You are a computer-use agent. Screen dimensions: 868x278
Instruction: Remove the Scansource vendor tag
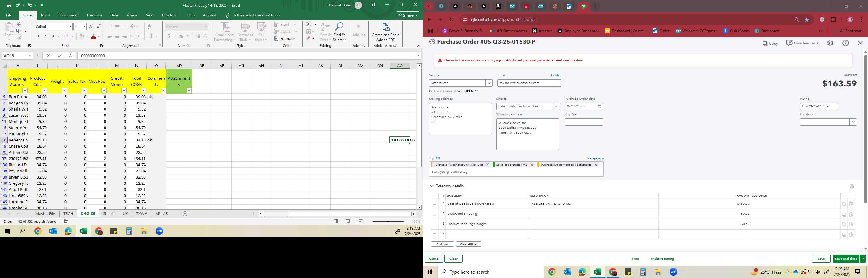(596, 165)
